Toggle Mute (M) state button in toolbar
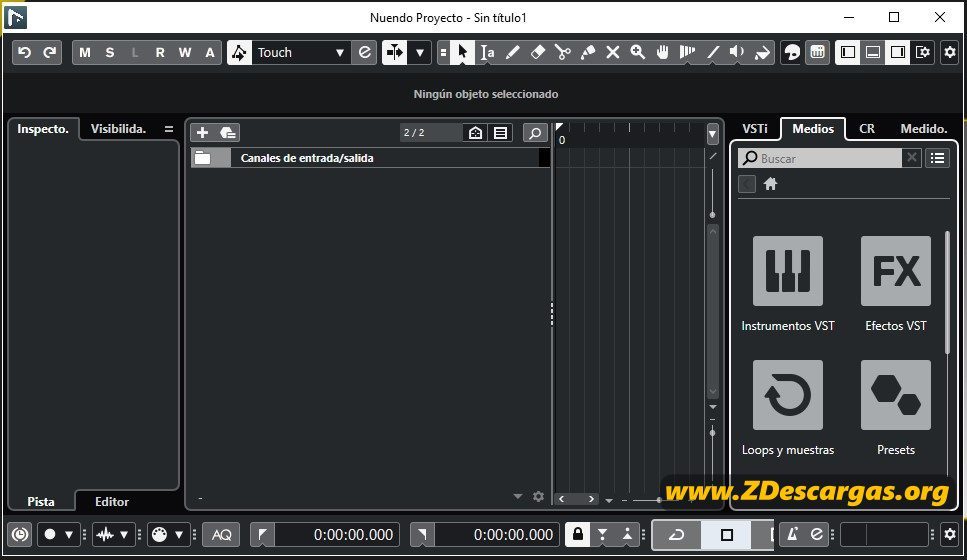This screenshot has height=560, width=967. point(85,52)
